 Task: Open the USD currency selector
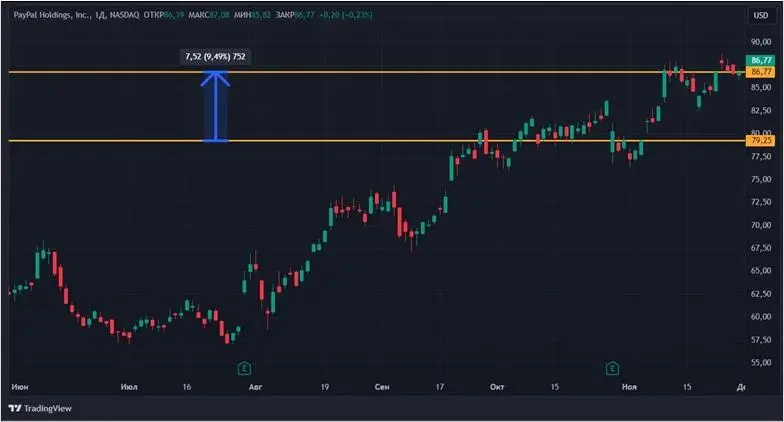click(760, 16)
